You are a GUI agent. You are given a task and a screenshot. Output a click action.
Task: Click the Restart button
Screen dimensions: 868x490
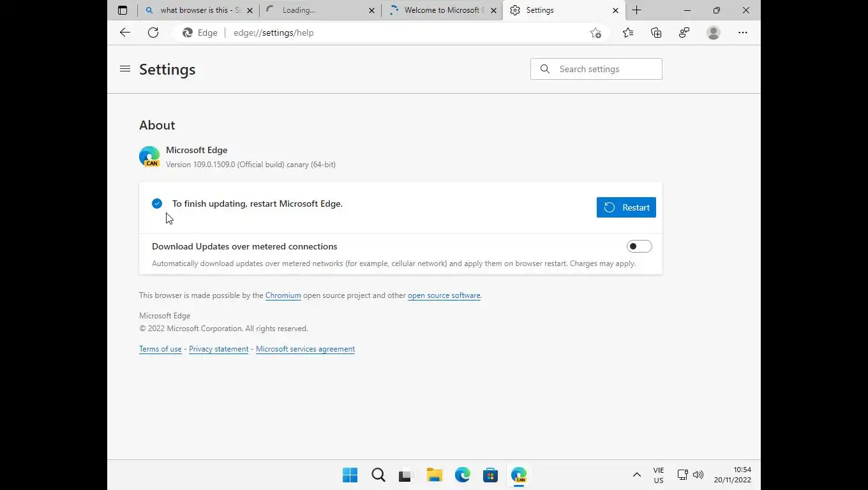click(x=626, y=207)
